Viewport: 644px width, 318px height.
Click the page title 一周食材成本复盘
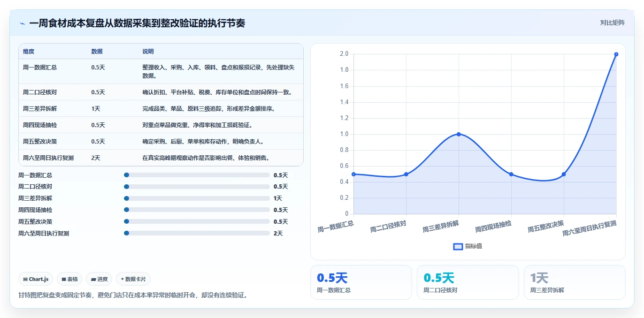click(137, 23)
